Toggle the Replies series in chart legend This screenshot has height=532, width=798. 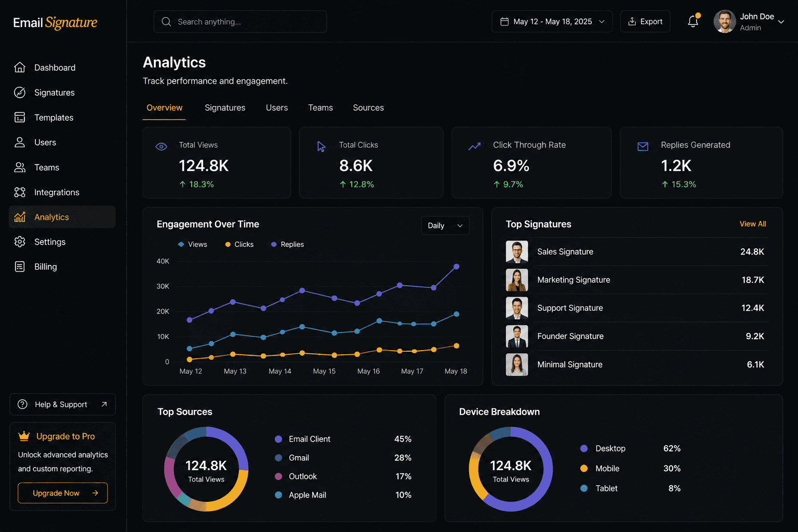tap(287, 244)
